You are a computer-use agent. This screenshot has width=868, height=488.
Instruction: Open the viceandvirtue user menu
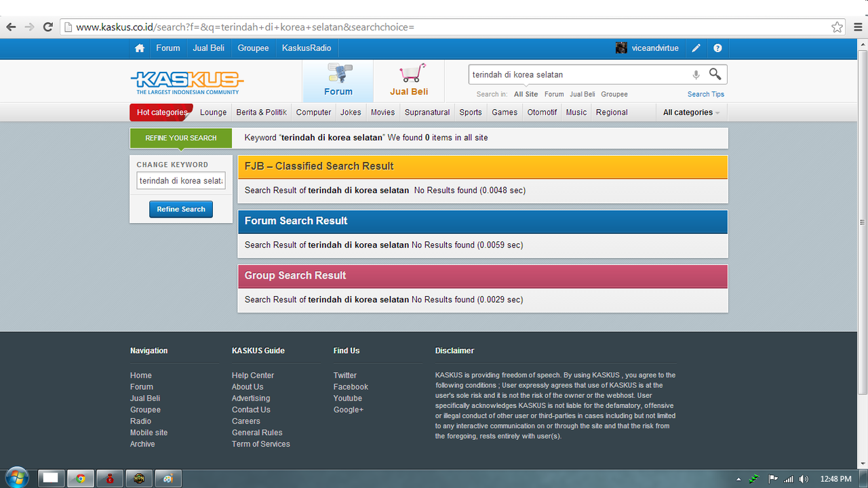tap(648, 48)
